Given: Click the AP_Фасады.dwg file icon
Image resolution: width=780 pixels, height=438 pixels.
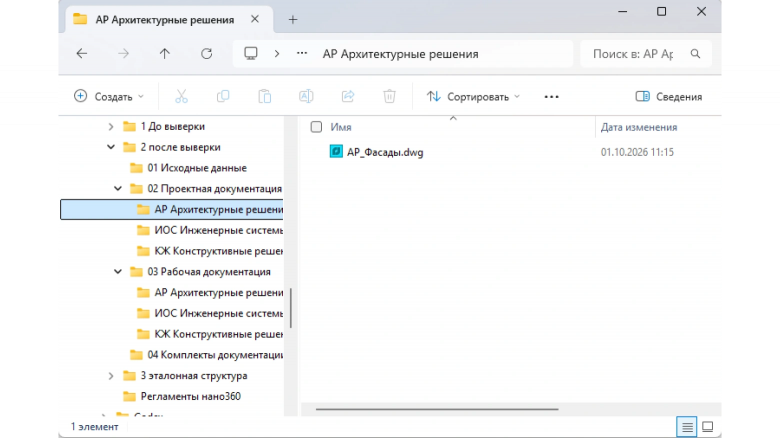Looking at the screenshot, I should tap(336, 151).
